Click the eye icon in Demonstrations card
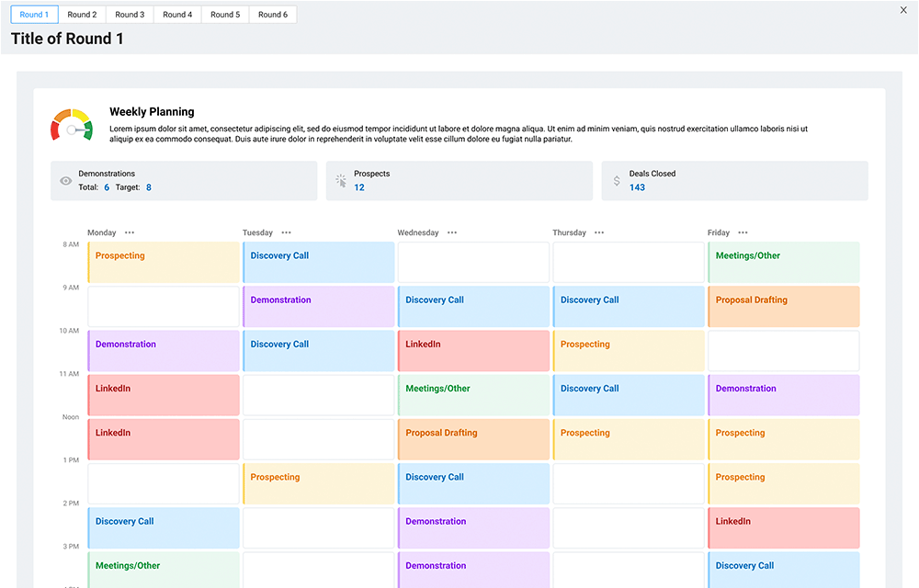 pos(65,181)
